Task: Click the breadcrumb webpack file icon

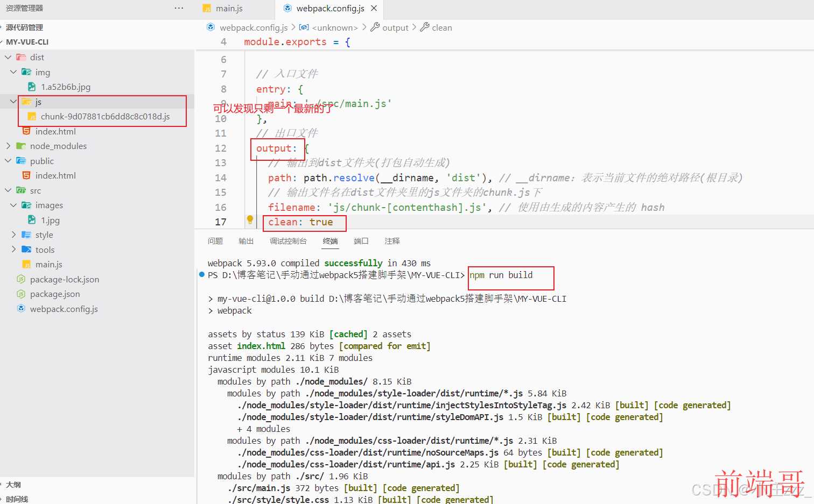Action: 210,27
